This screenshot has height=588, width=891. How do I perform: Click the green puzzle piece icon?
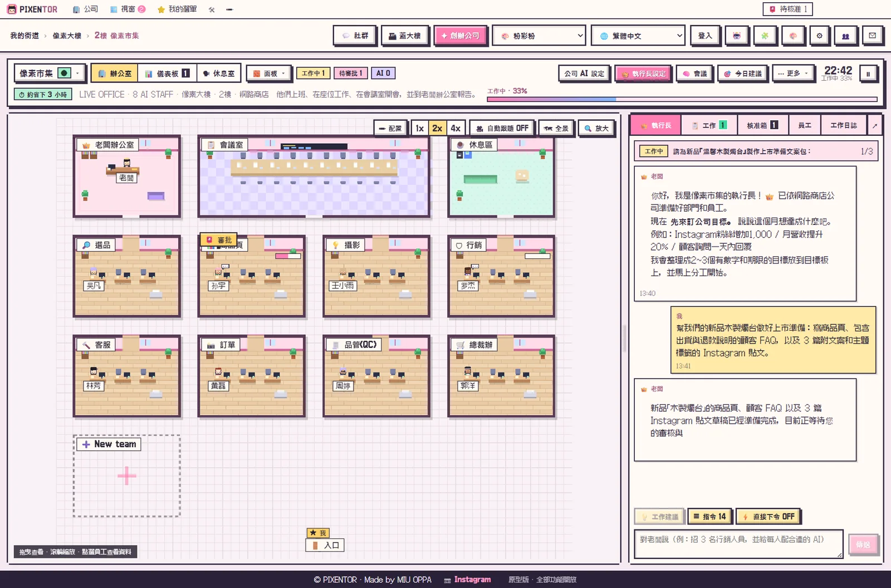(x=765, y=36)
